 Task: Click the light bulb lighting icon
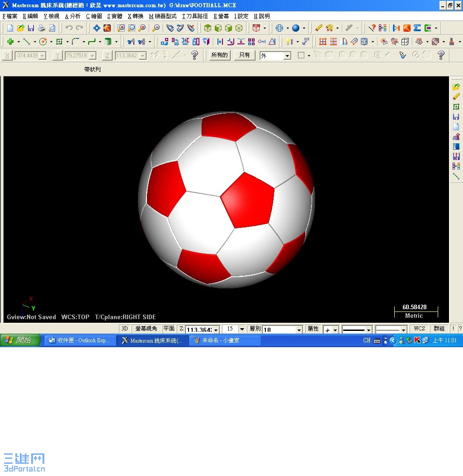(289, 42)
